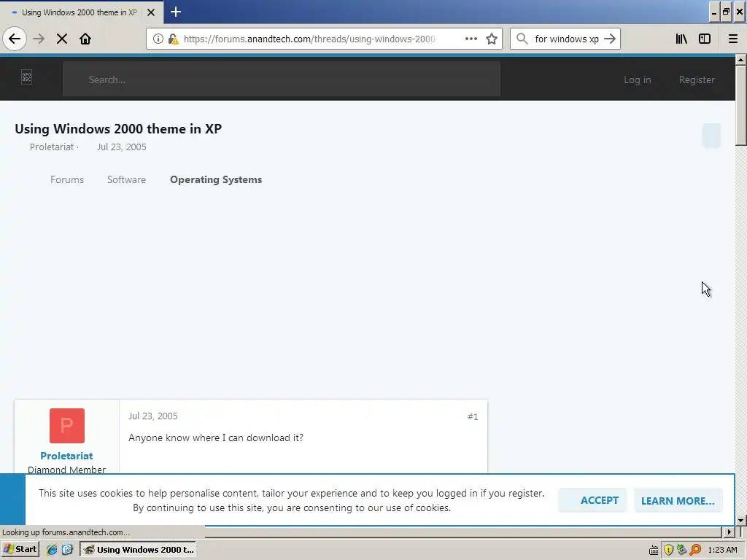Screen dimensions: 747x560
Task: Click the post's Jul 23, 2005 timestamp
Action: tap(153, 416)
